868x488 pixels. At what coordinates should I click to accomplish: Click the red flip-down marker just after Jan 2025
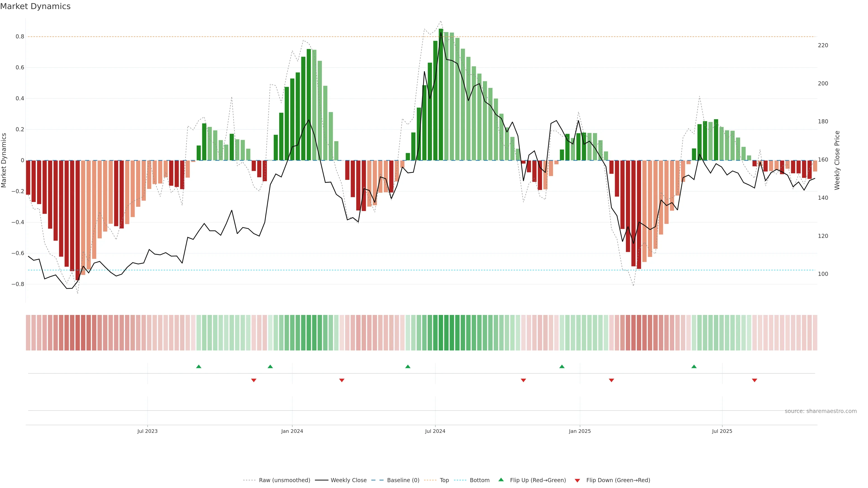point(611,380)
